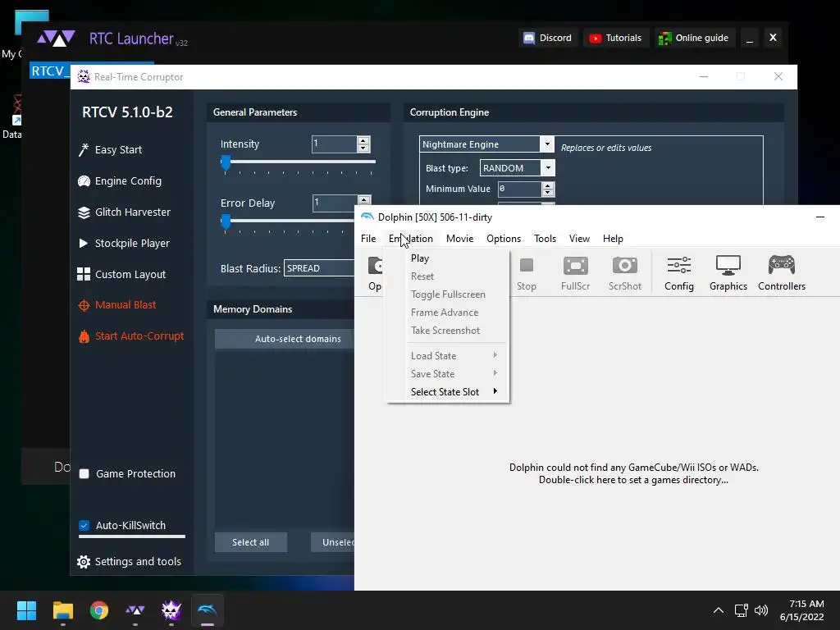Choose Toggle Fullscreen in Emulation menu
840x630 pixels.
[449, 294]
